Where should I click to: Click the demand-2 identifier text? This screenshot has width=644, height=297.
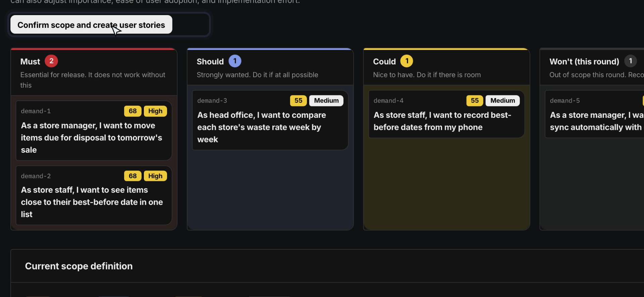(x=36, y=176)
